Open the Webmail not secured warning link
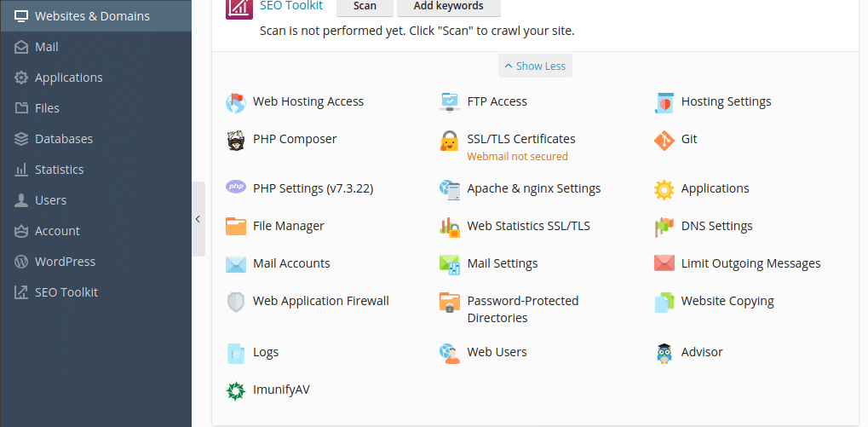 coord(518,157)
